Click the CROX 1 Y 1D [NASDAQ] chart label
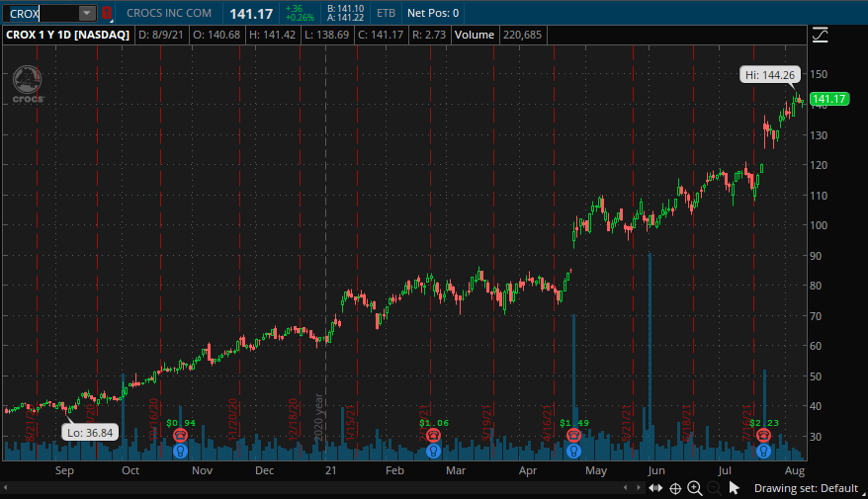868x499 pixels. pyautogui.click(x=67, y=35)
